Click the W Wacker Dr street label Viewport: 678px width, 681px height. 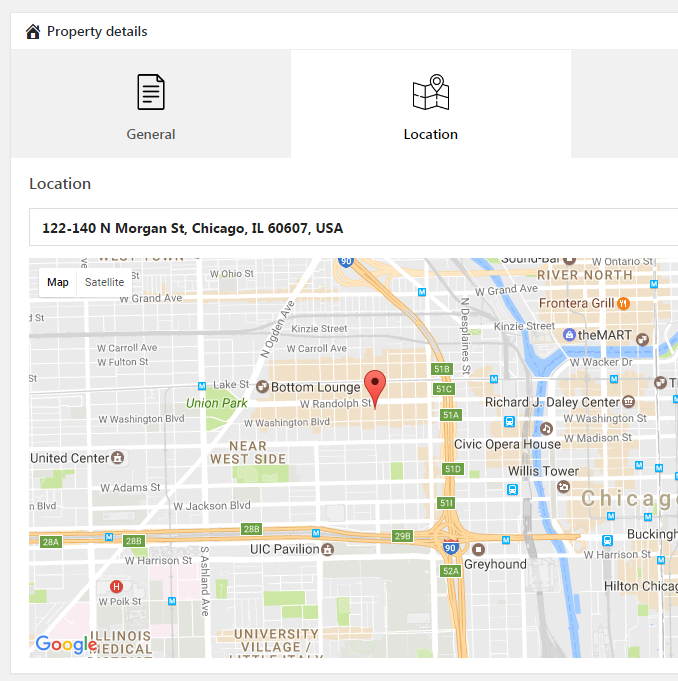(x=601, y=362)
